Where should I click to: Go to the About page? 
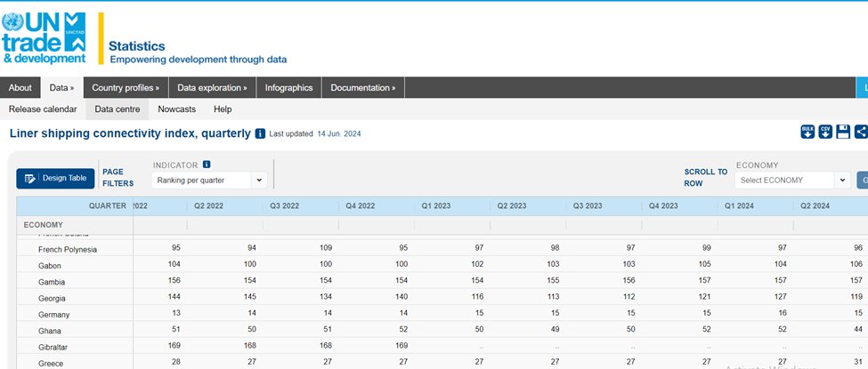point(20,87)
